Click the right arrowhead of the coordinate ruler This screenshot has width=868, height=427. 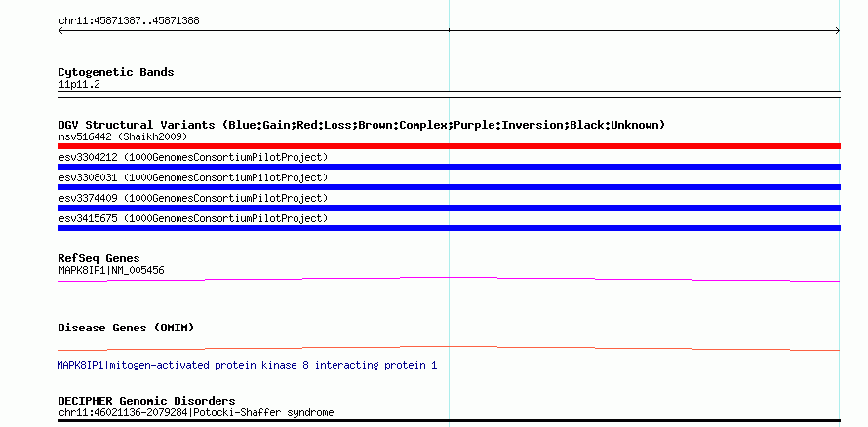[x=838, y=31]
